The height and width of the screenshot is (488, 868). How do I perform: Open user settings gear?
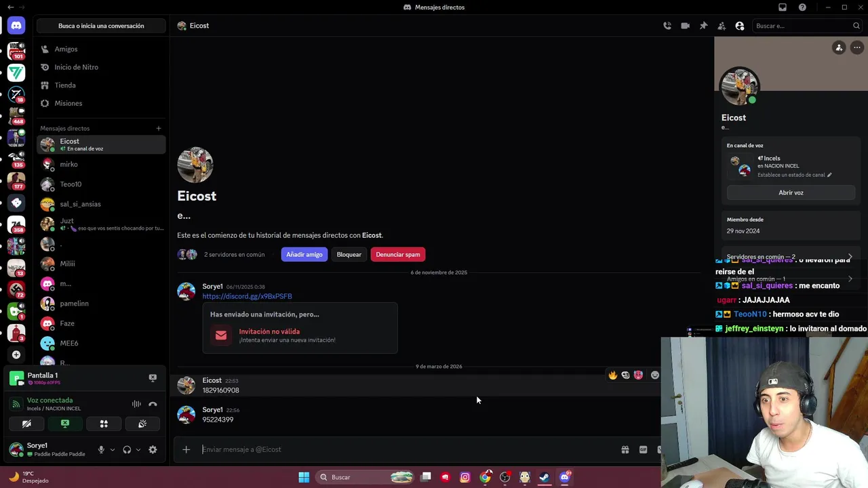[x=153, y=449]
